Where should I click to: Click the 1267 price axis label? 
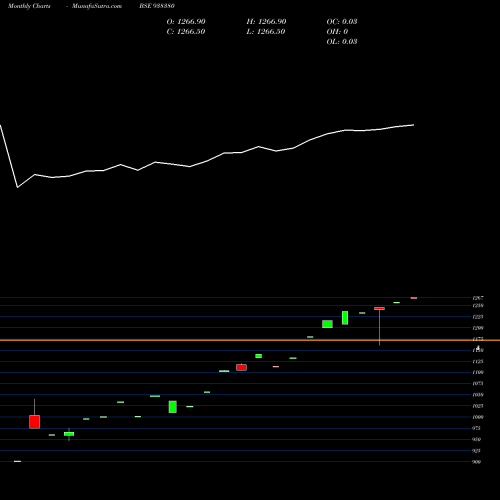click(x=478, y=298)
